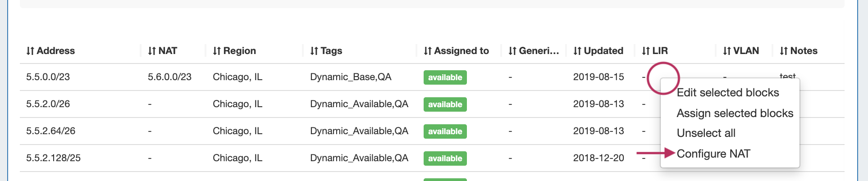Image resolution: width=868 pixels, height=181 pixels.
Task: Select the 5.5.2.64/26 address block
Action: point(50,131)
